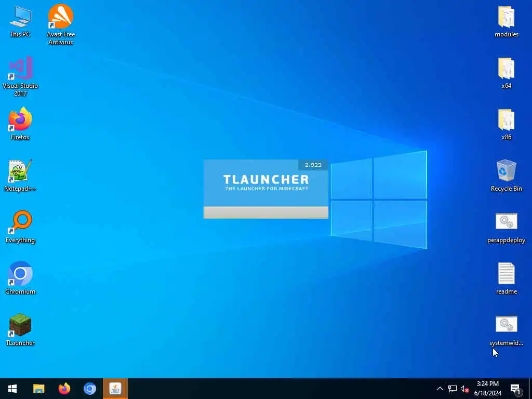
Task: Select the Everything search shortcut
Action: click(20, 227)
